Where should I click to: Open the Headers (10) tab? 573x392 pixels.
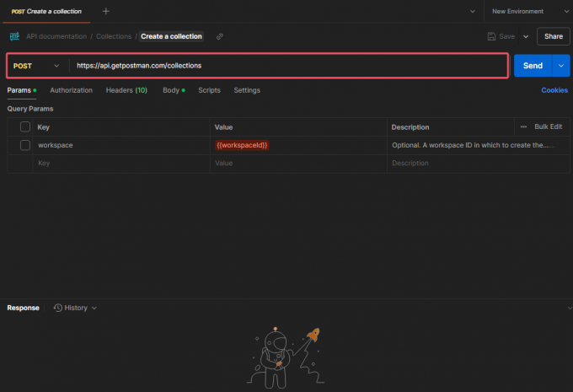coord(126,90)
